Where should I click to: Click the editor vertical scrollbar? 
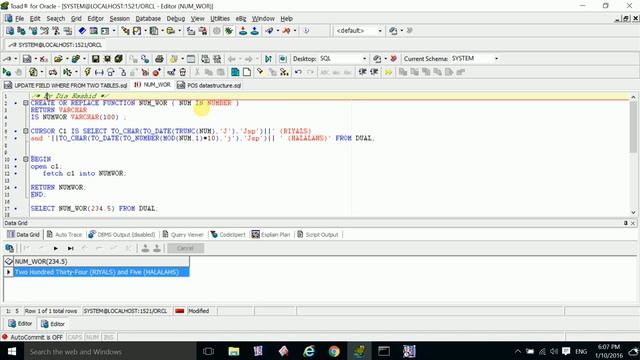(x=633, y=155)
